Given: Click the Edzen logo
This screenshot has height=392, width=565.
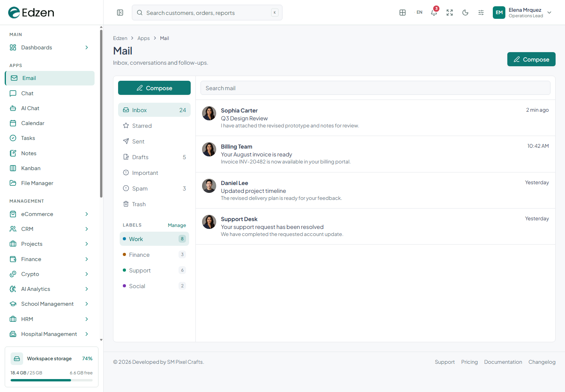Looking at the screenshot, I should click(x=31, y=13).
